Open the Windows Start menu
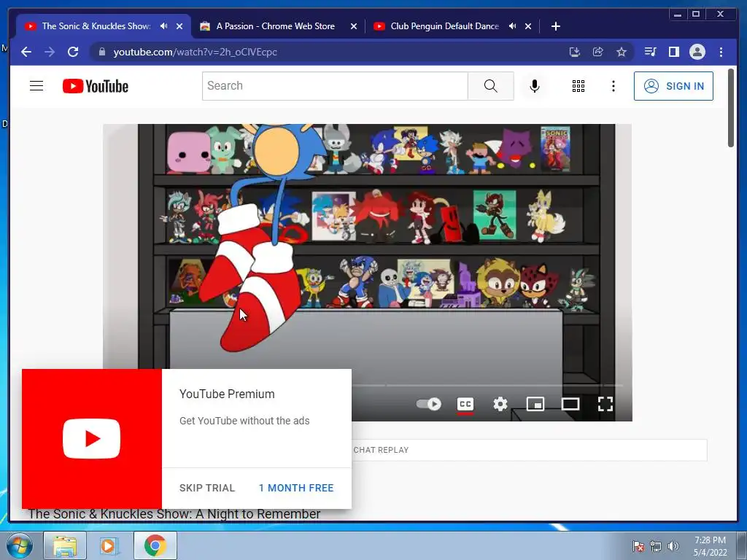 [20, 545]
